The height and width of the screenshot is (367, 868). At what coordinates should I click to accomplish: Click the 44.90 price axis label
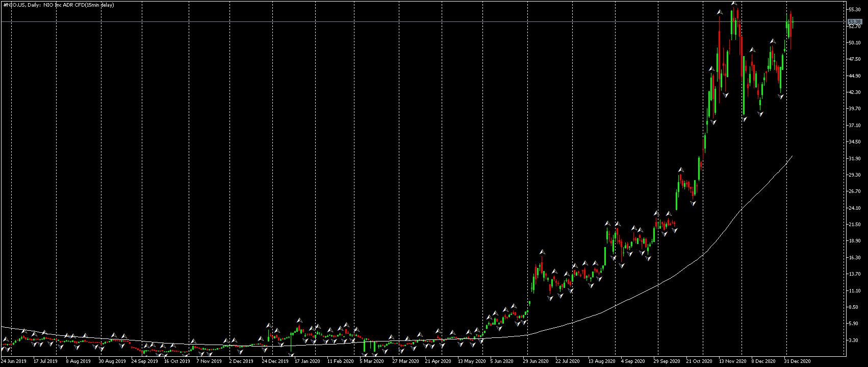855,76
